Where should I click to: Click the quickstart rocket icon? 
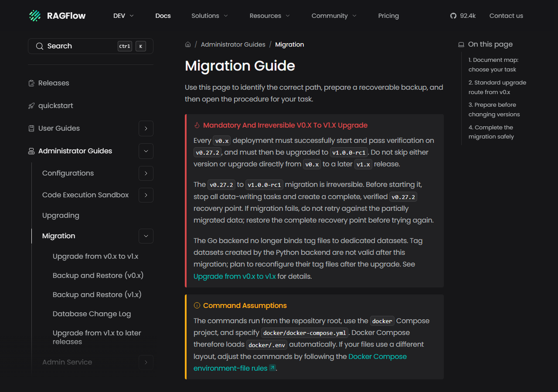coord(31,106)
